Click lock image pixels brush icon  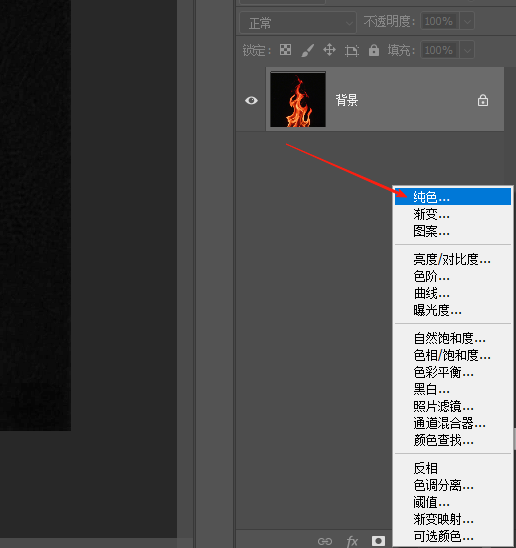coord(307,50)
